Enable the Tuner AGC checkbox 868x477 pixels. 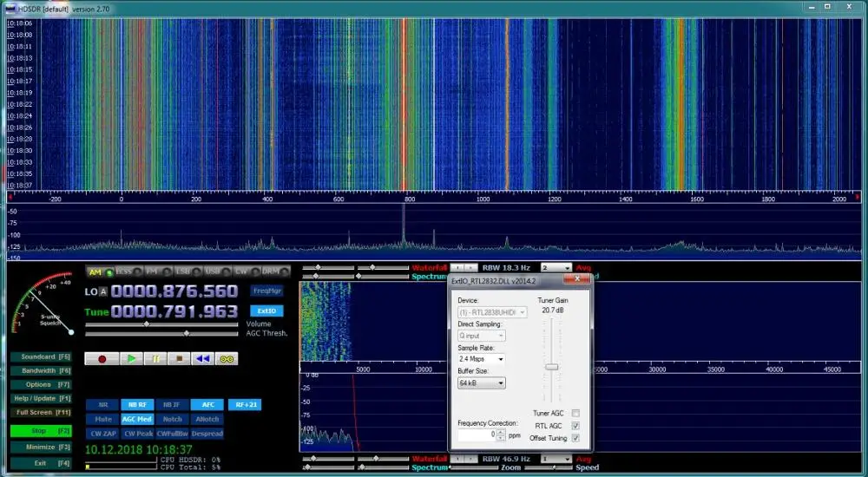pyautogui.click(x=575, y=413)
